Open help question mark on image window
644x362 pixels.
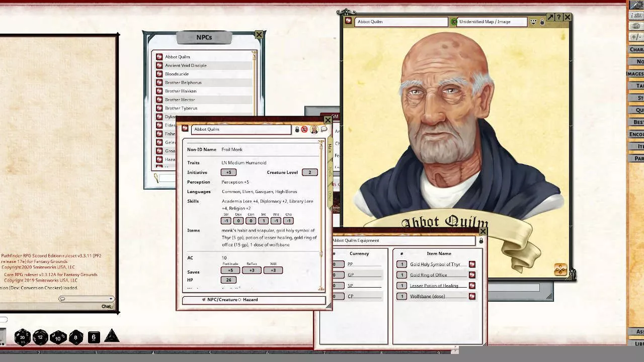pos(558,17)
